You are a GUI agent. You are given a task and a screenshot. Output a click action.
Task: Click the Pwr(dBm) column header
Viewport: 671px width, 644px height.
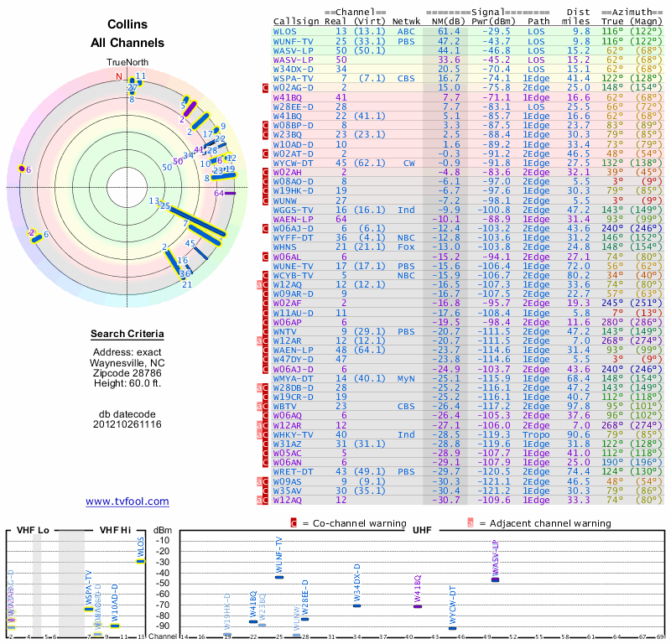click(493, 21)
